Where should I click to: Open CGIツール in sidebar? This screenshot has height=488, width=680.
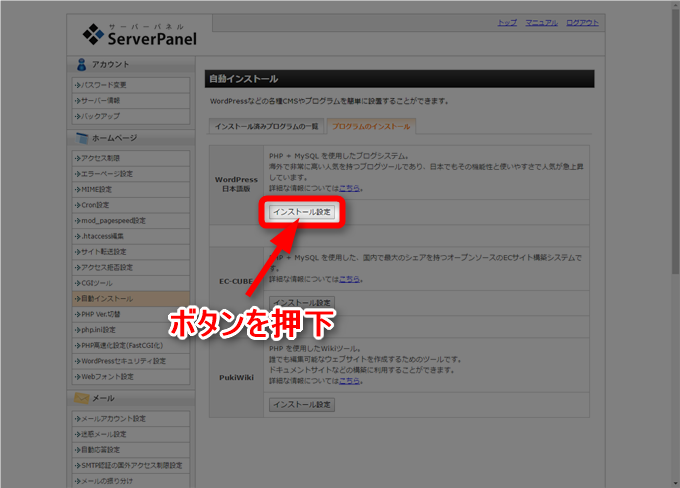coord(131,283)
